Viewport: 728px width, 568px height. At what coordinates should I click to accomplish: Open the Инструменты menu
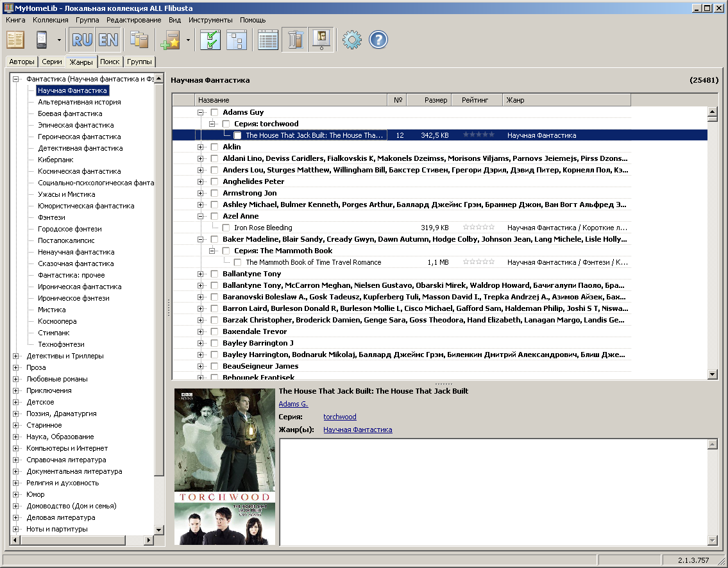[210, 20]
